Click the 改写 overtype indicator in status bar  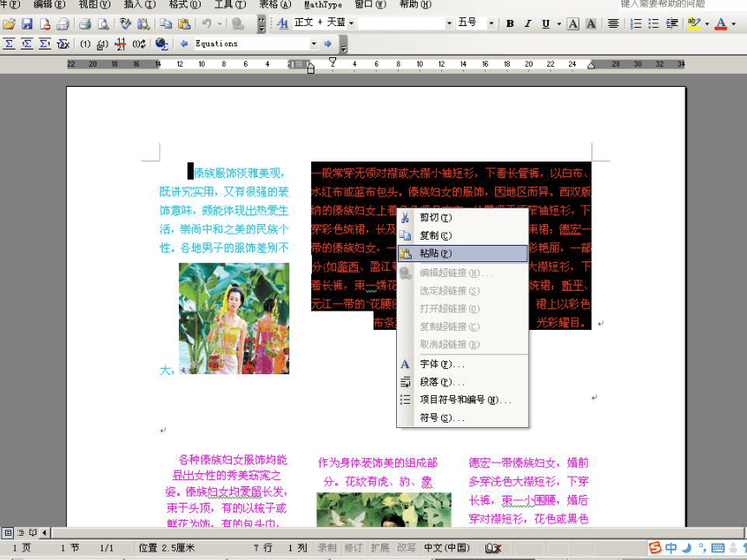(407, 548)
